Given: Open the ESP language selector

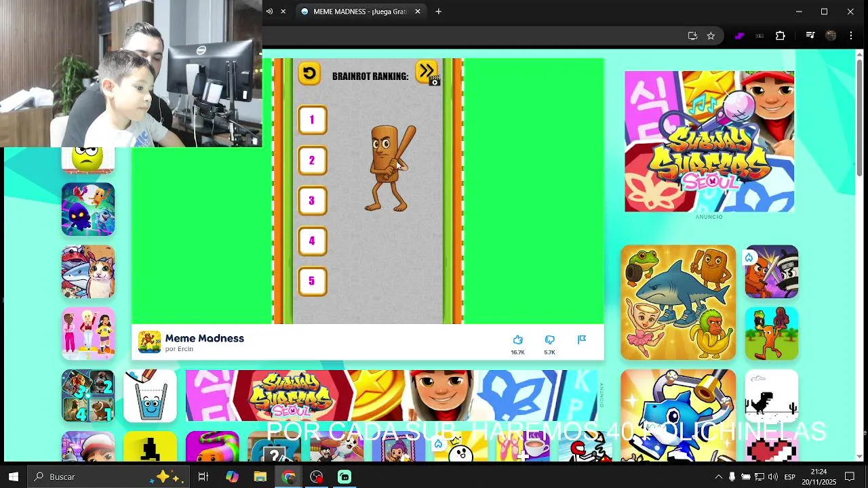Looking at the screenshot, I should click(x=790, y=476).
